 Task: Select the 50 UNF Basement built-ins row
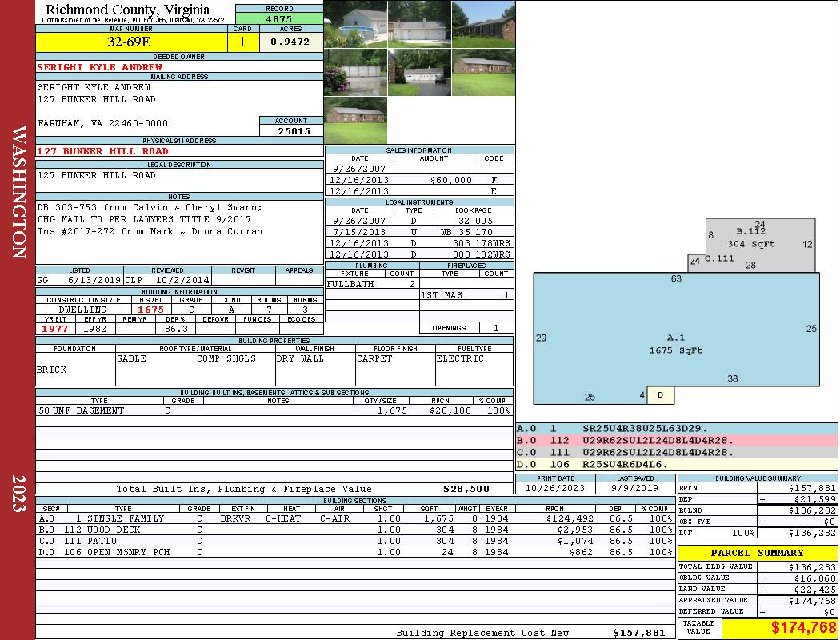click(274, 410)
